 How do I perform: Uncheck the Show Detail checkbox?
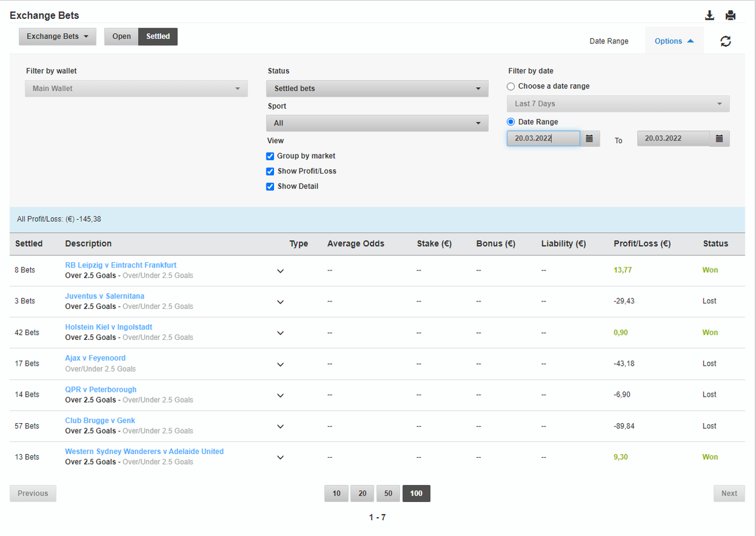pos(270,187)
